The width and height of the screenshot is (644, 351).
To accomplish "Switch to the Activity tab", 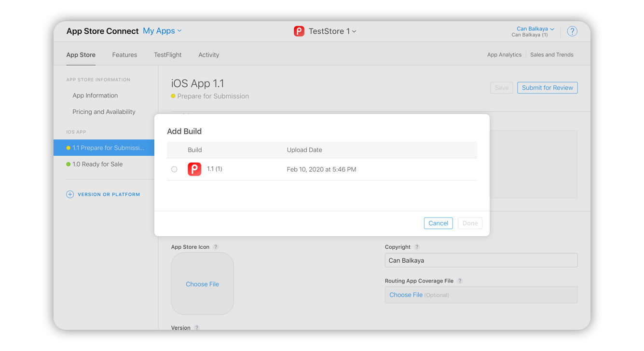I will (x=208, y=55).
